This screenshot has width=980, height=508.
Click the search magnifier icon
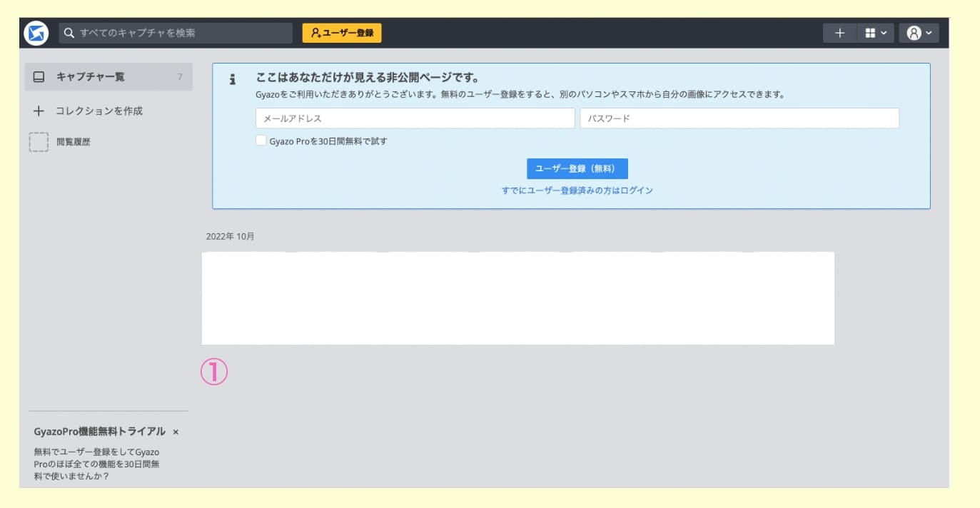[69, 33]
